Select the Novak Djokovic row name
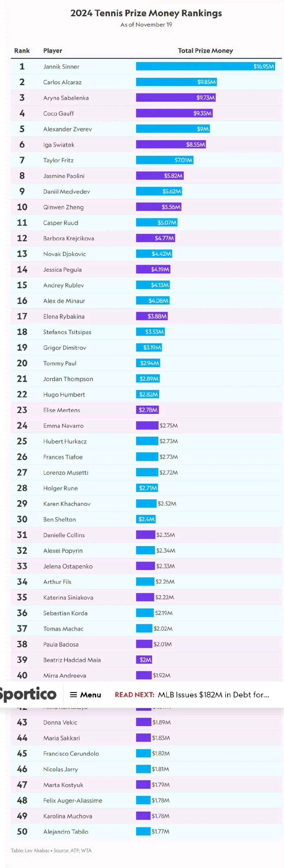The height and width of the screenshot is (868, 284). pos(64,254)
